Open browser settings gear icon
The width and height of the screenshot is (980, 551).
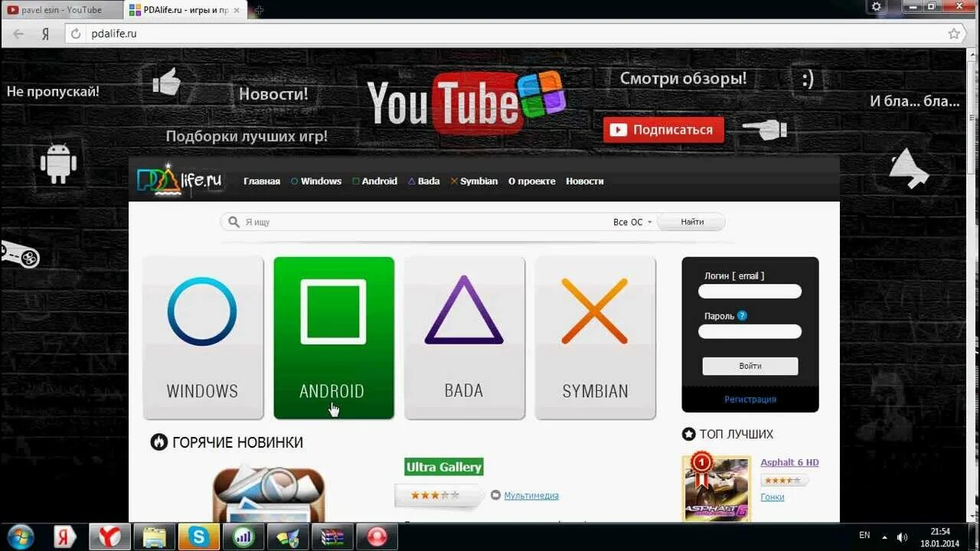click(x=877, y=6)
